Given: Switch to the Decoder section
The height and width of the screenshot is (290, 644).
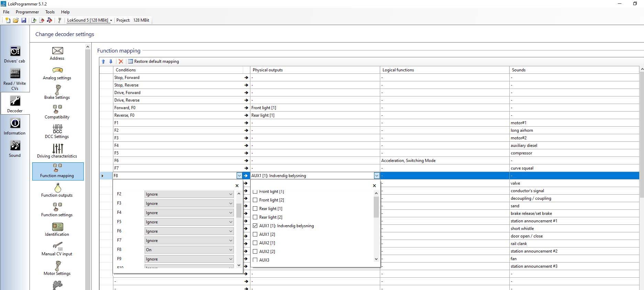Looking at the screenshot, I should pos(15,104).
